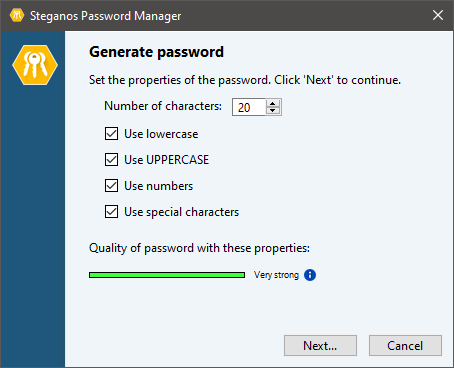Image resolution: width=454 pixels, height=368 pixels.
Task: Continue with the Next... button
Action: [x=320, y=346]
